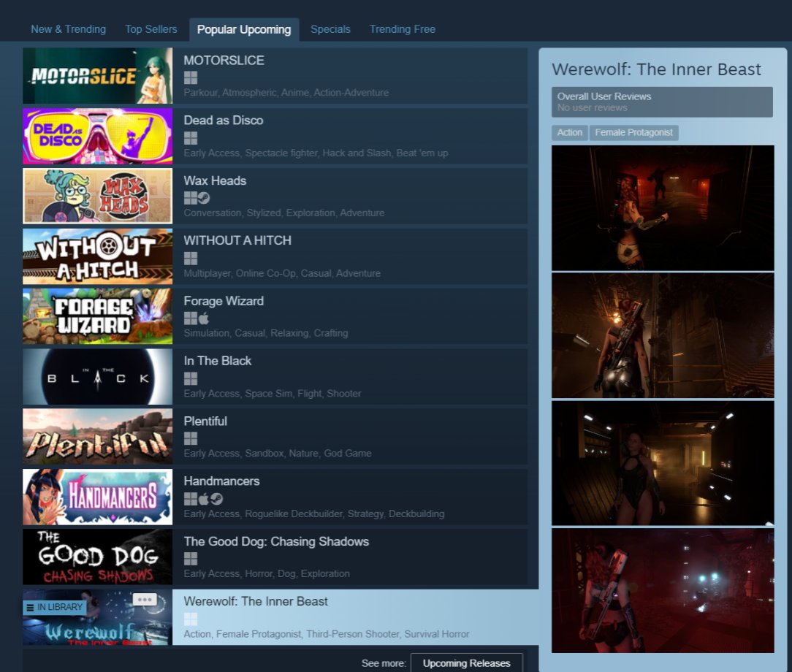The image size is (792, 672).
Task: Click fourth Werewolf screenshot with red lighting
Action: (x=663, y=591)
